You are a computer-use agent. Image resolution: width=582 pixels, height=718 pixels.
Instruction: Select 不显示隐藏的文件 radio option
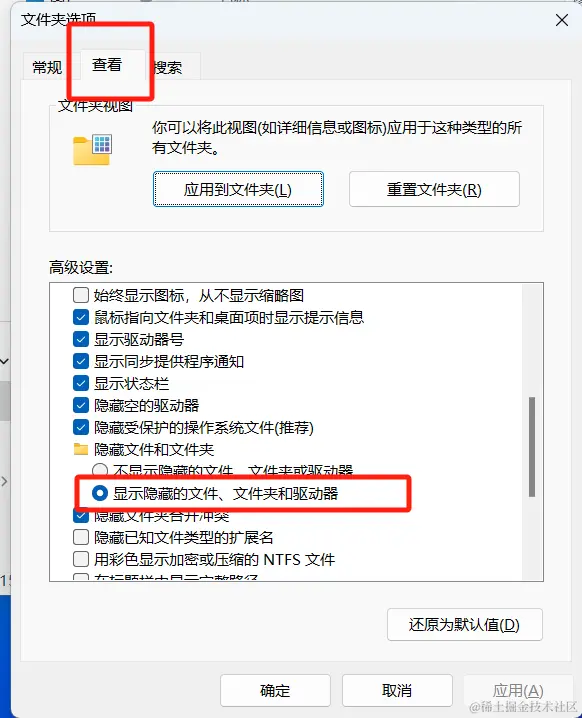[100, 470]
